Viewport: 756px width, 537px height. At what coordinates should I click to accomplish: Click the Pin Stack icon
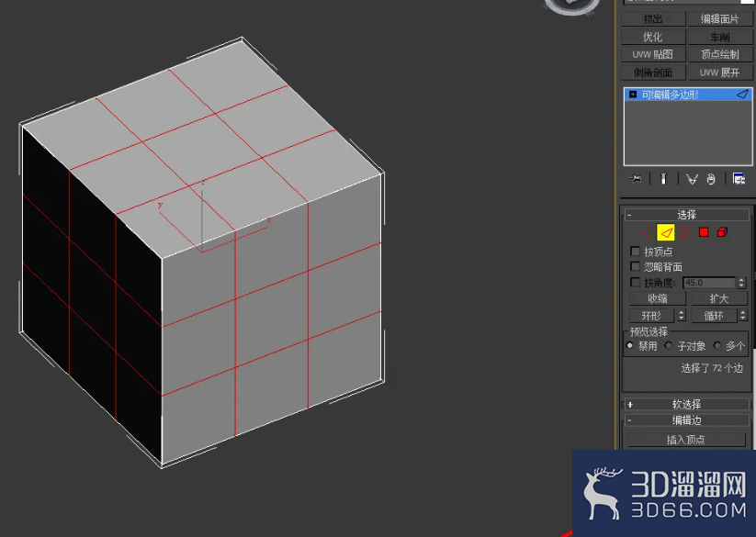(x=636, y=179)
